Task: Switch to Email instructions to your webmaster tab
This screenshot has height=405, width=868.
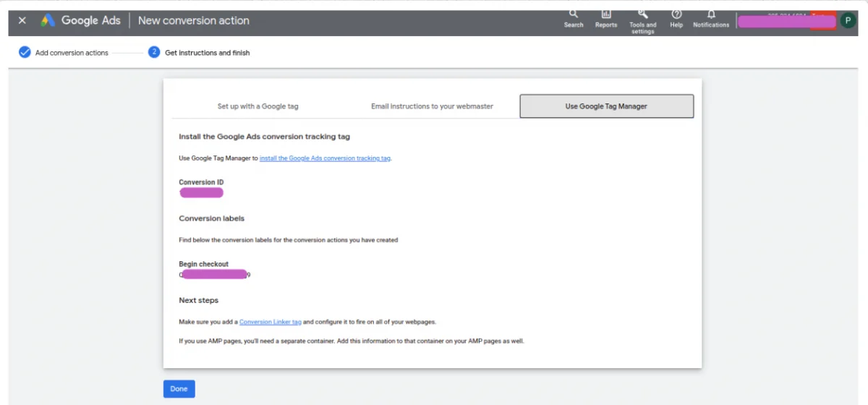Action: click(432, 106)
